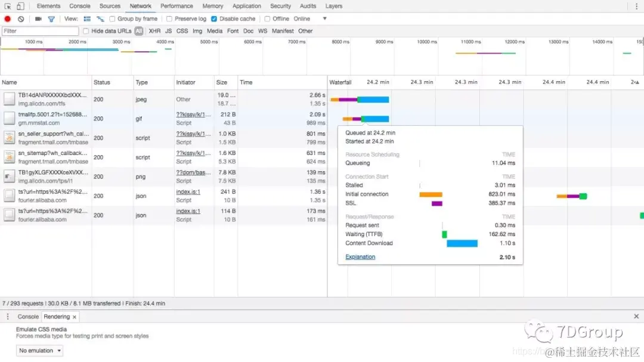This screenshot has height=362, width=644.
Task: Activate the inspect element picker icon
Action: [x=8, y=6]
